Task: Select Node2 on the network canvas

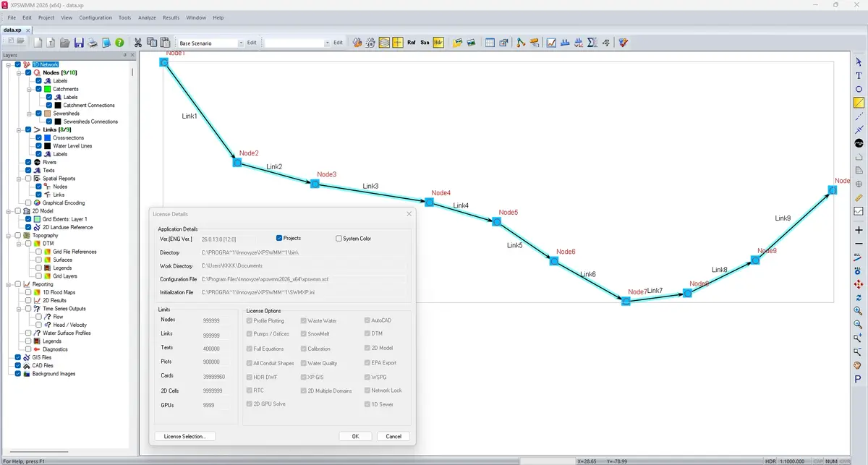Action: point(237,163)
